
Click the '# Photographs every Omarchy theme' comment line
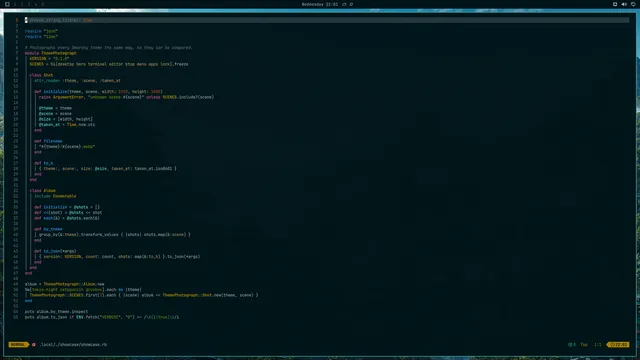109,47
